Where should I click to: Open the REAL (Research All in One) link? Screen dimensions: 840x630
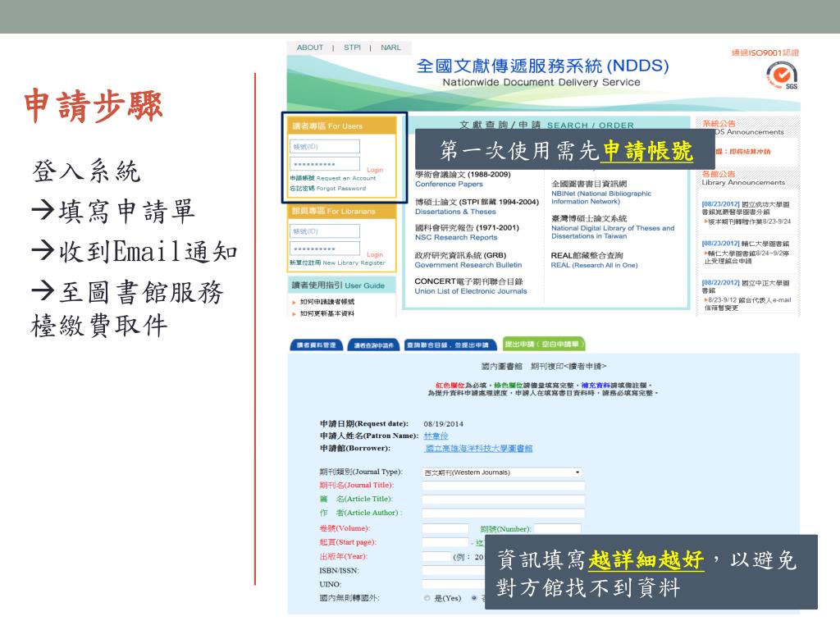point(594,265)
